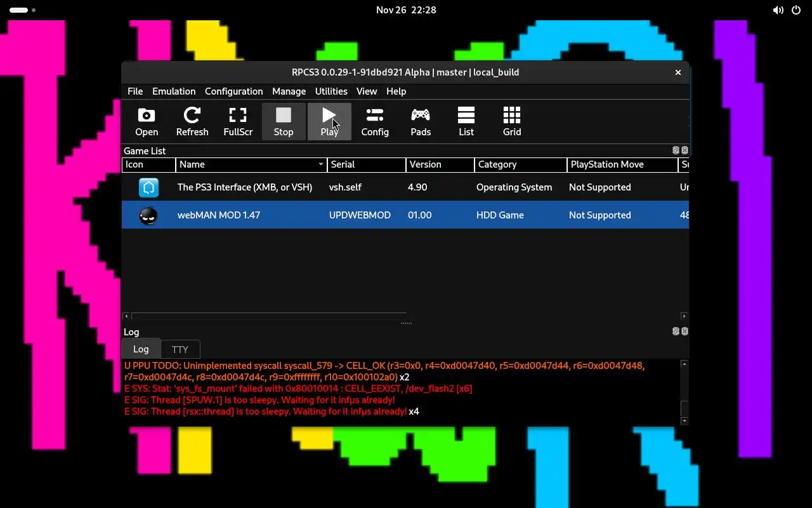Open the Emulation menu
This screenshot has height=508, width=812.
pos(174,91)
